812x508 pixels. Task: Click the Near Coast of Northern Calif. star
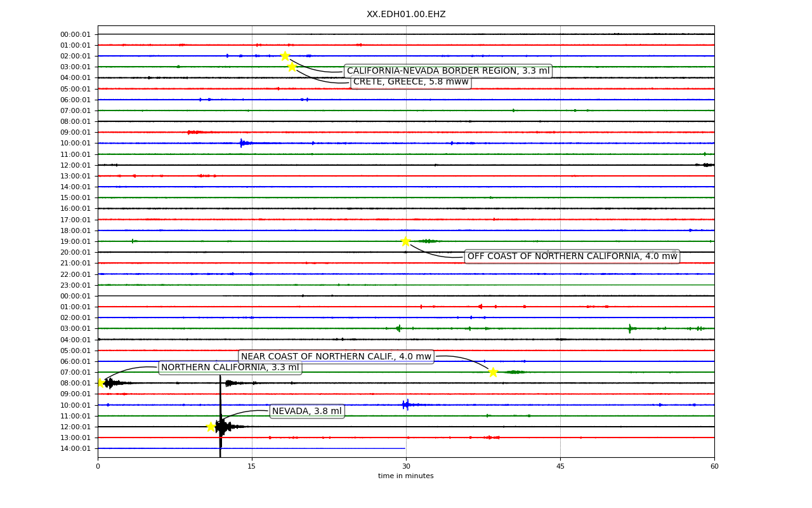(493, 372)
